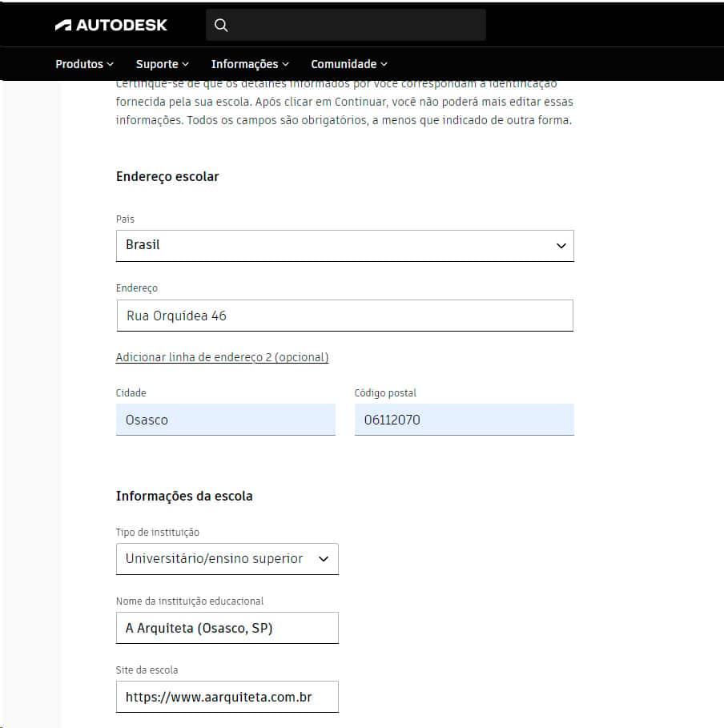Click the chevron next to Produtos
The image size is (724, 728).
click(111, 64)
